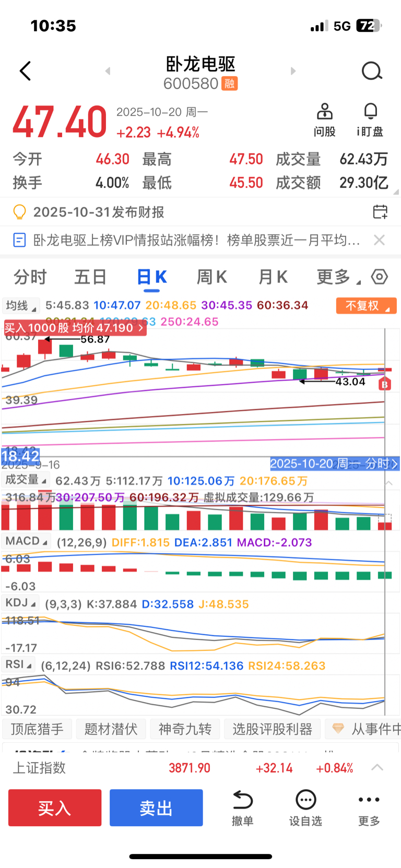This screenshot has width=401, height=868.
Task: Open the search magnifier icon
Action: coord(372,71)
